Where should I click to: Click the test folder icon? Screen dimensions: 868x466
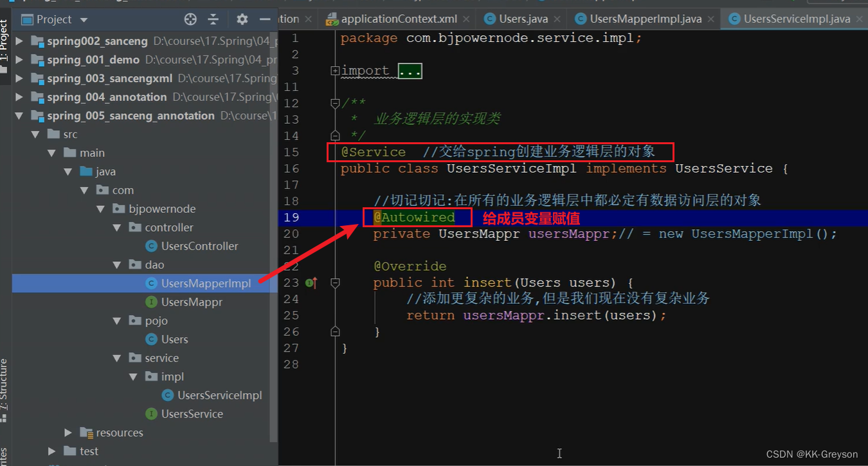click(x=70, y=452)
